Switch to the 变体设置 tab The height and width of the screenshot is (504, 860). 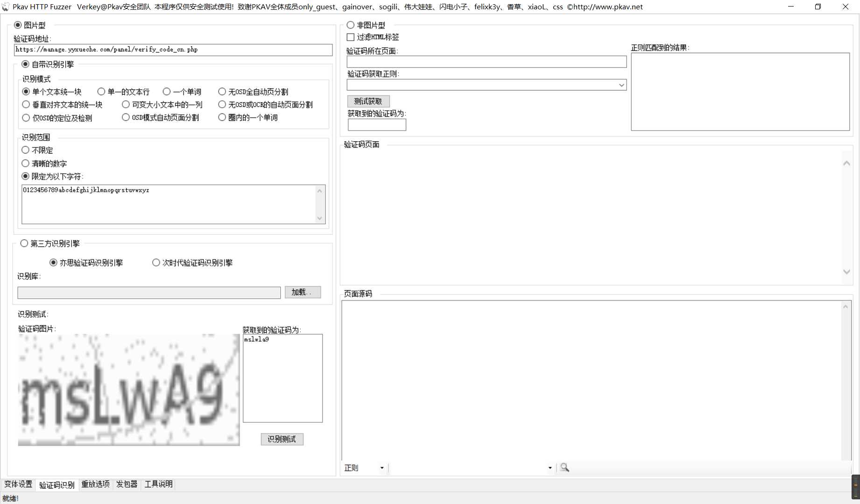click(18, 484)
